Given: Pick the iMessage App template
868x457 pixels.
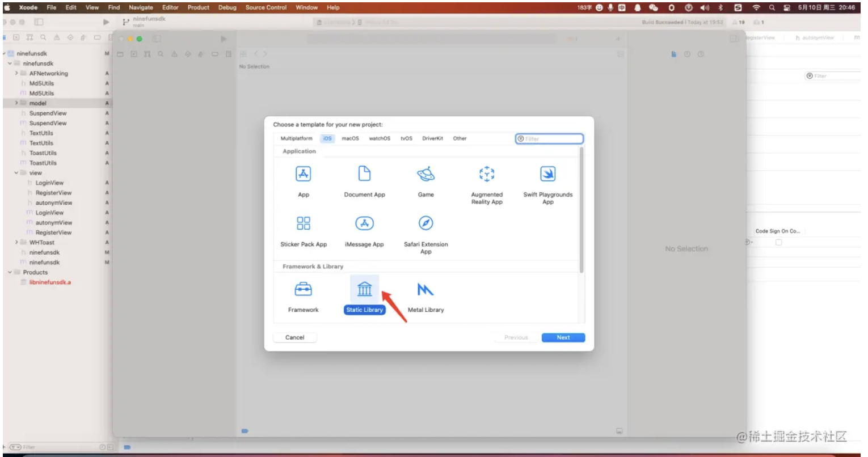Looking at the screenshot, I should [364, 223].
